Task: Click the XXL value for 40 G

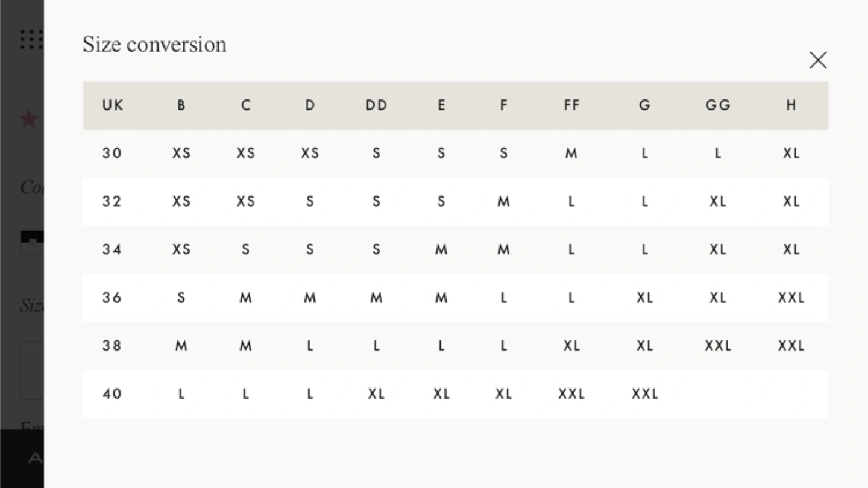Action: tap(644, 394)
